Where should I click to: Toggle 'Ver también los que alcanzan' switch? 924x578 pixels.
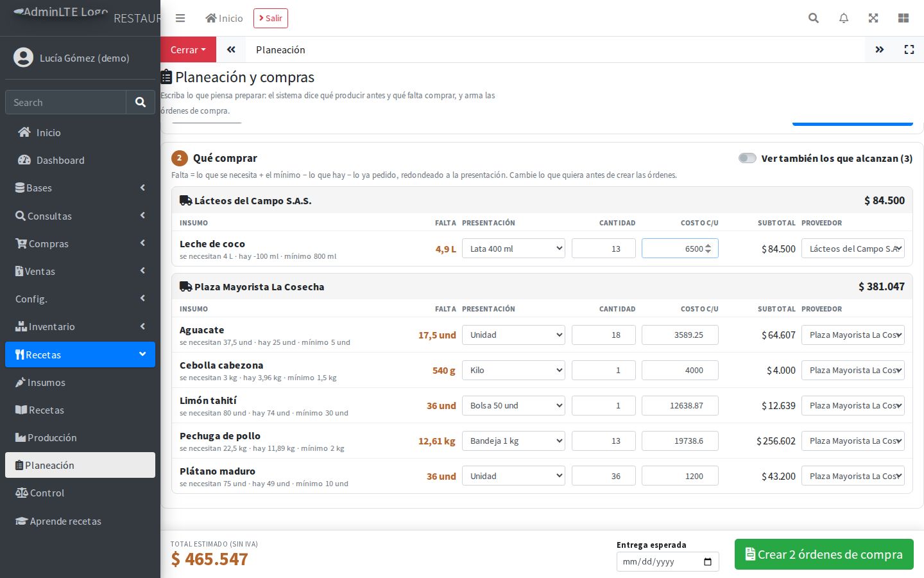[747, 158]
